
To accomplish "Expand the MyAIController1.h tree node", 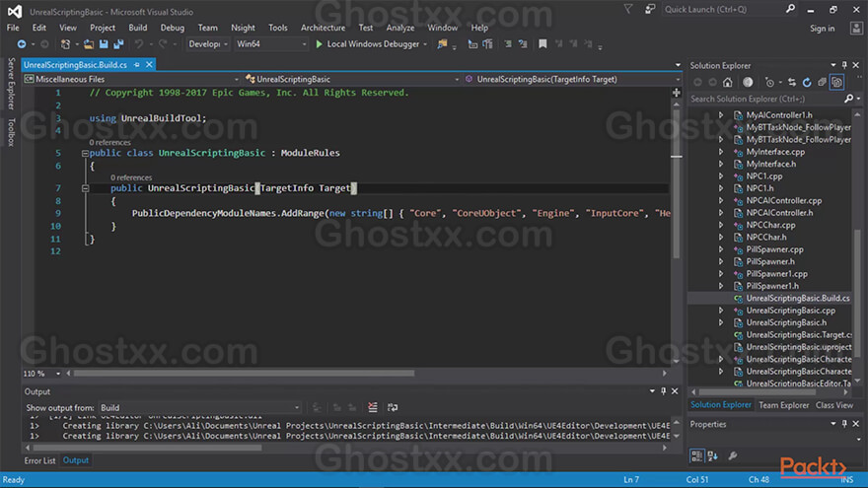I will [721, 115].
